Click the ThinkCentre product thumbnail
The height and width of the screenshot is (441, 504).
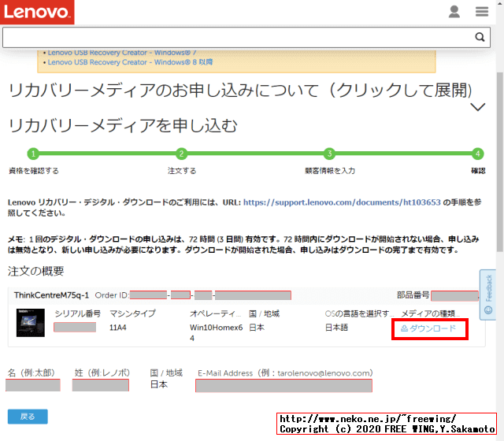point(31,323)
